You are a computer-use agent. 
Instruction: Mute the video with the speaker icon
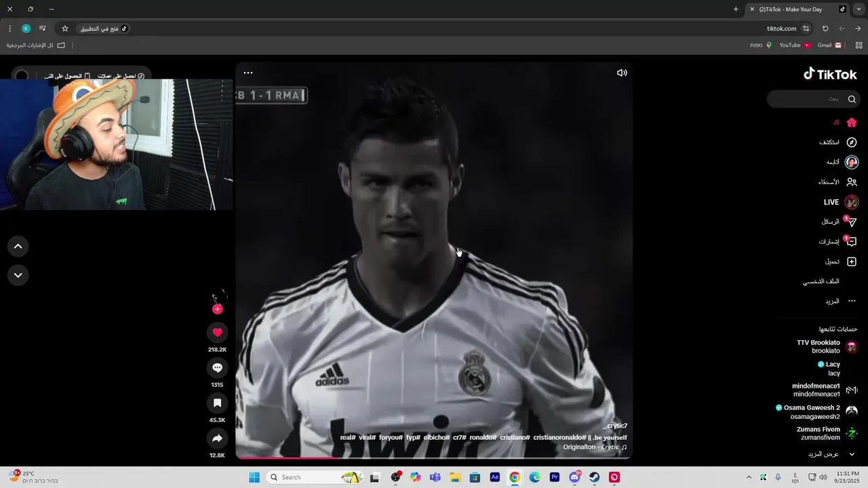coord(622,73)
